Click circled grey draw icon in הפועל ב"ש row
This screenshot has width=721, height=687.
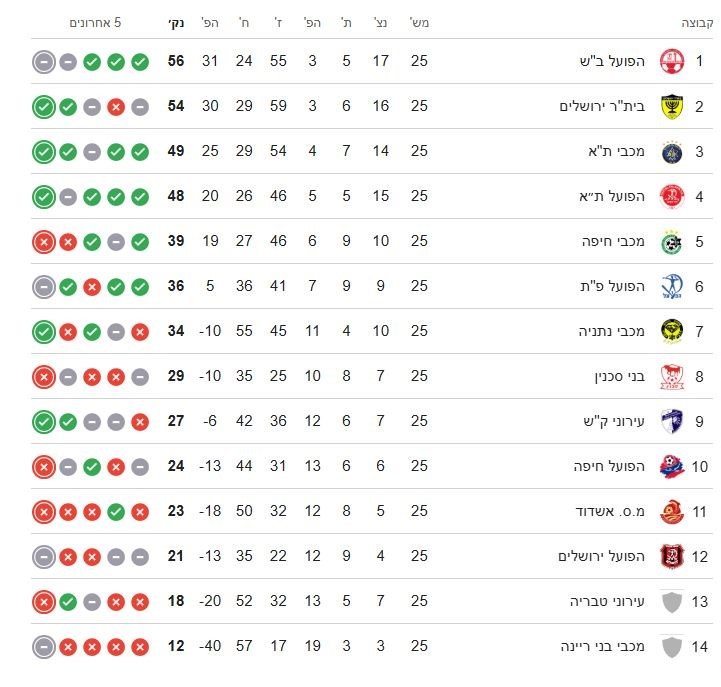(43, 61)
